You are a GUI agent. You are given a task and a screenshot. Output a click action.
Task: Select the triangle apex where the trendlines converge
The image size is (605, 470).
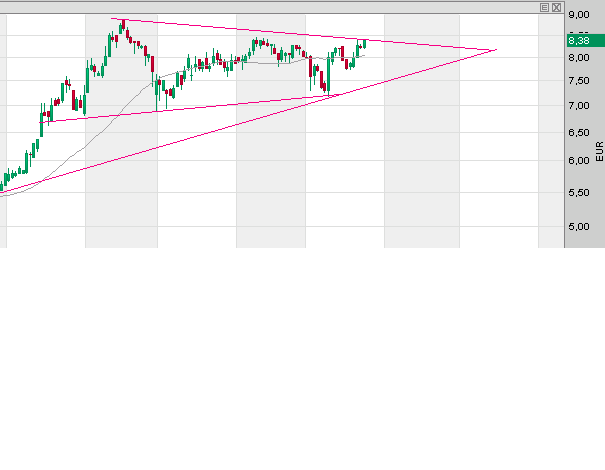[495, 49]
